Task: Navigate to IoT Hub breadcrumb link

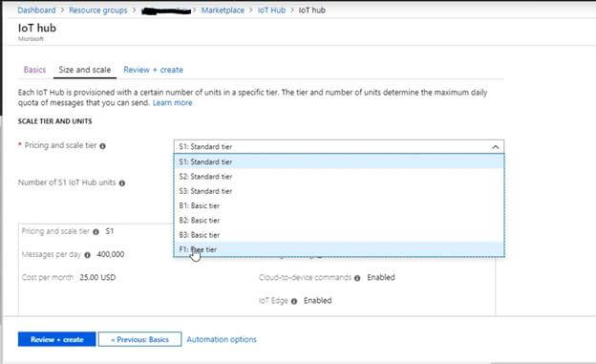Action: coord(271,11)
